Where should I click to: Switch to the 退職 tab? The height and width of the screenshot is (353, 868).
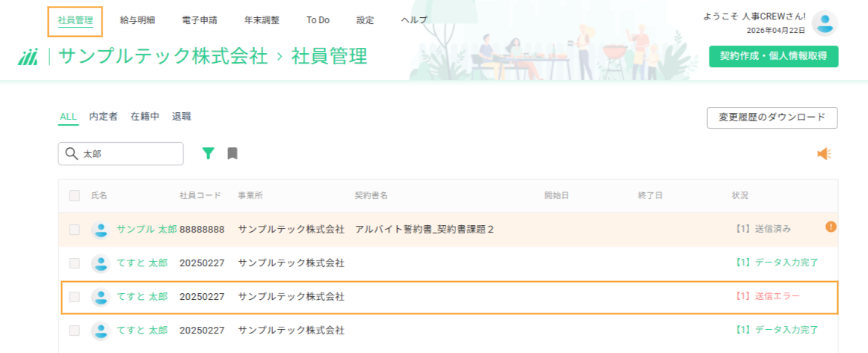[182, 117]
